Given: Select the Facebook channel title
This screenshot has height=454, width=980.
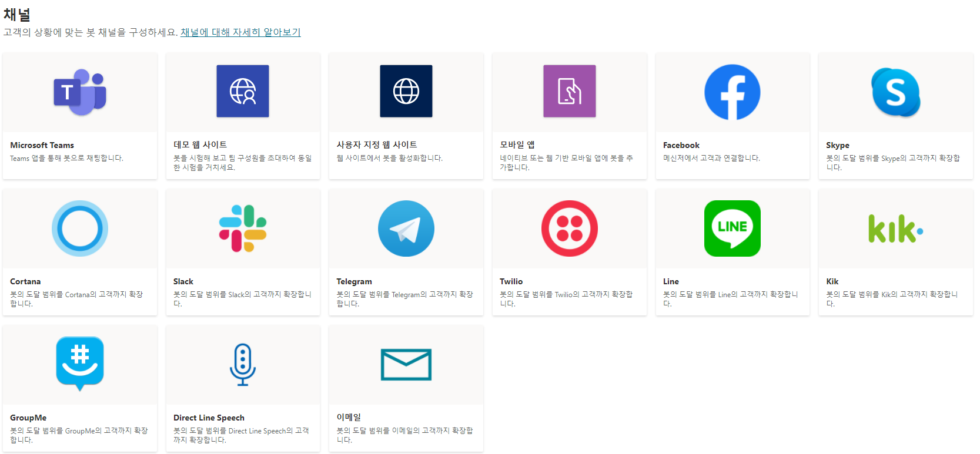Looking at the screenshot, I should (681, 145).
